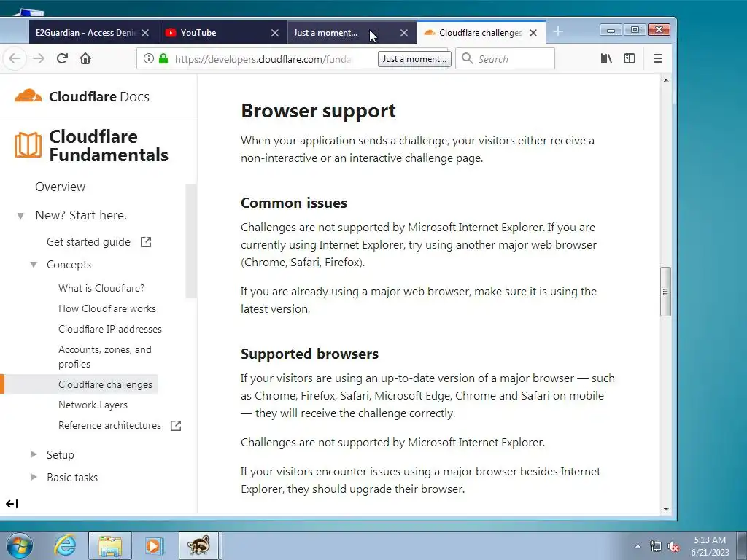Open How Cloudflare works page
The image size is (747, 560).
(x=107, y=308)
